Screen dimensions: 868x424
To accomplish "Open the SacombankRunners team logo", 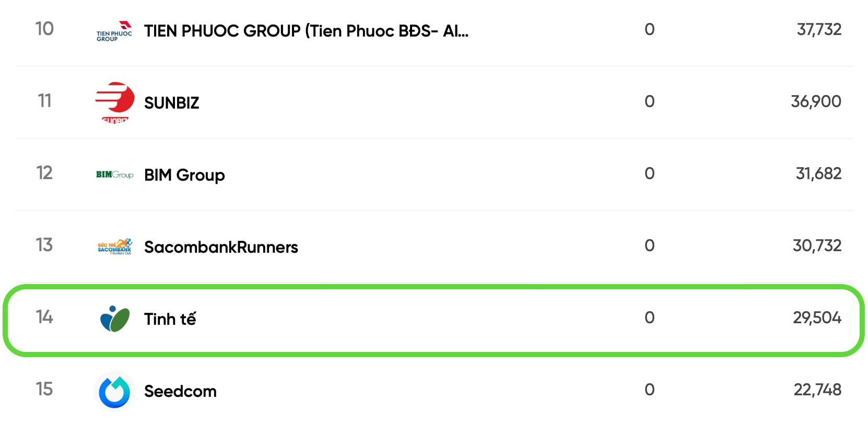I will pyautogui.click(x=114, y=246).
